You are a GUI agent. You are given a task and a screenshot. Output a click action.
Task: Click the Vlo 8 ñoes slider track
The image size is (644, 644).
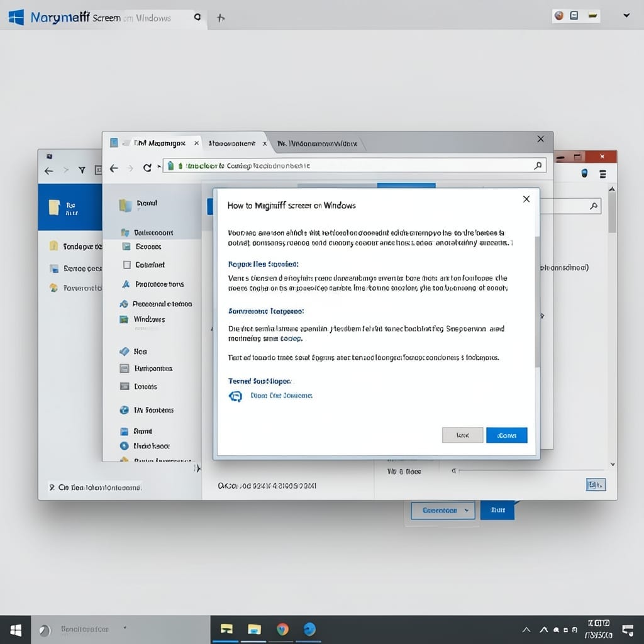click(x=532, y=471)
